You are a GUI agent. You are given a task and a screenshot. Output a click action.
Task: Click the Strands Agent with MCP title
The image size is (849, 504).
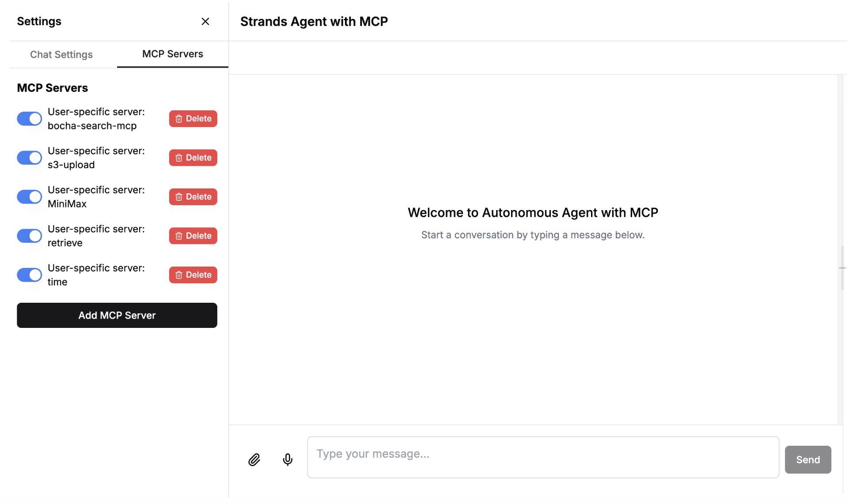314,22
